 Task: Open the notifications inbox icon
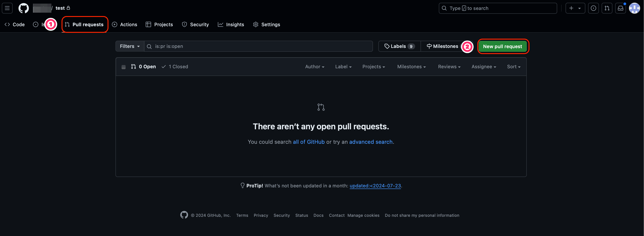point(620,8)
